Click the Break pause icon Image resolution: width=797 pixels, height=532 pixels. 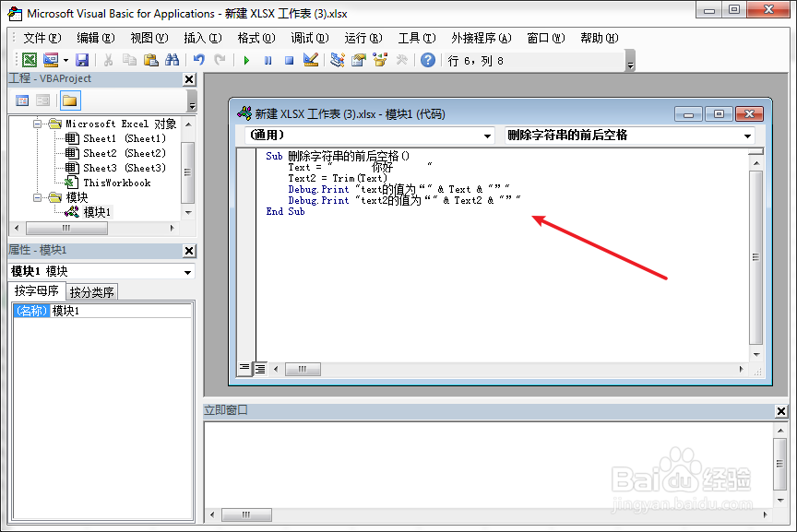268,61
